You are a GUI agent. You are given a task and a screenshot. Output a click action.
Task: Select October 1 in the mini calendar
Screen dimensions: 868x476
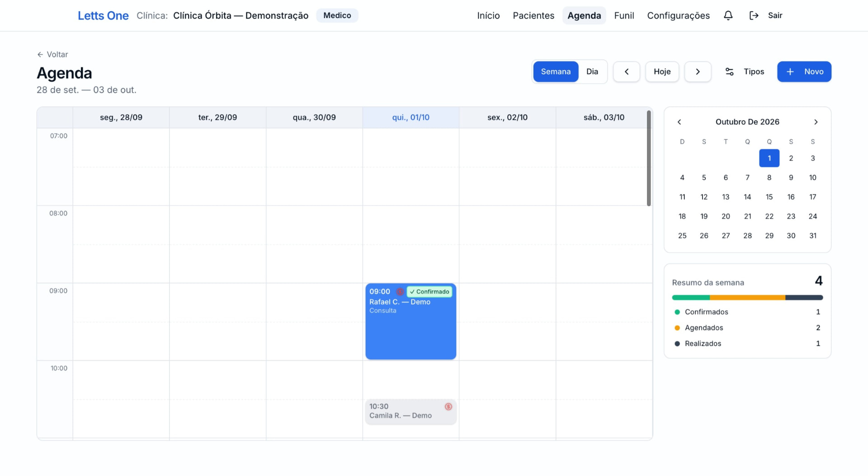point(769,158)
